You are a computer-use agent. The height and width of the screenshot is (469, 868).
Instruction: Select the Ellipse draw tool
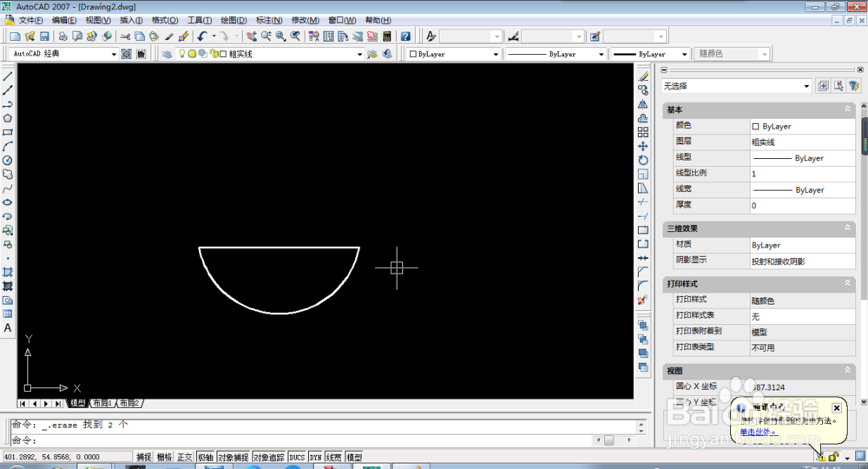[x=8, y=202]
